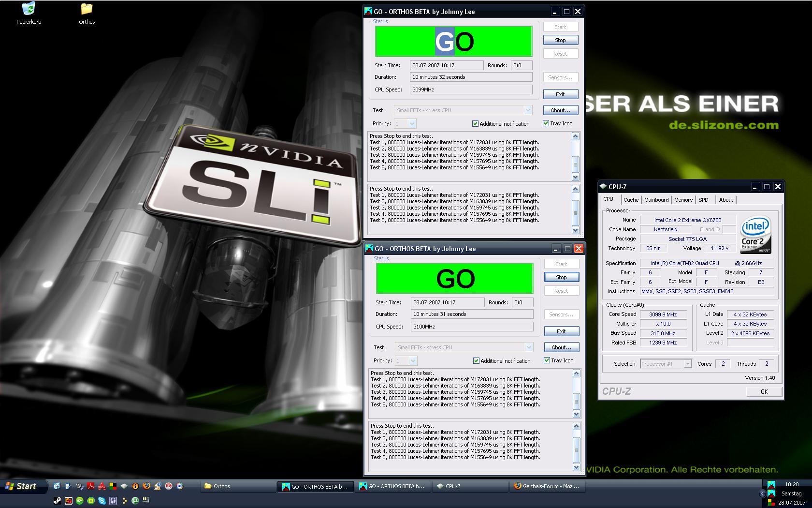The image size is (812, 508).
Task: Open Priority dropdown in the 3099MHz Orthos window
Action: (412, 124)
